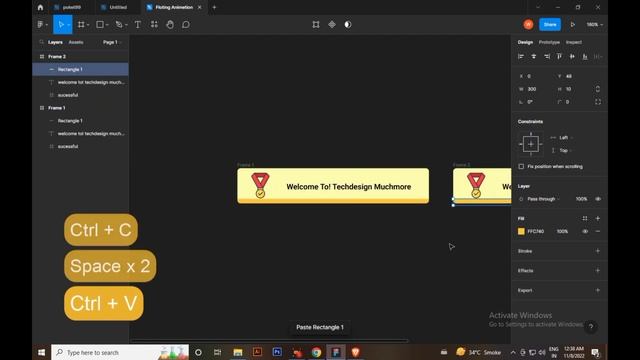The image size is (640, 360).
Task: Select the Rectangle shape tool
Action: [100, 24]
